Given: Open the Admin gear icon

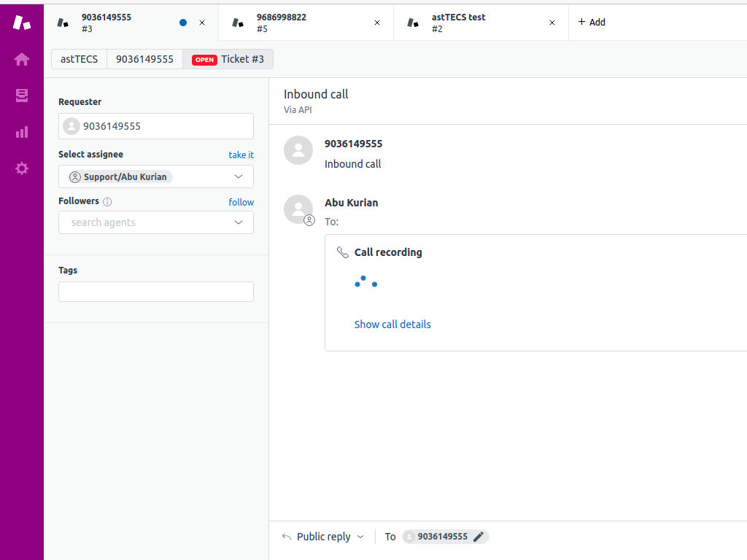Looking at the screenshot, I should coord(22,168).
